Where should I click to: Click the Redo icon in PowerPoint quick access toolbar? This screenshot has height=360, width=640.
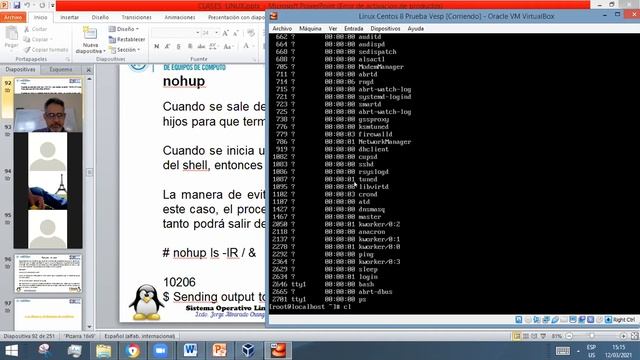(x=42, y=5)
